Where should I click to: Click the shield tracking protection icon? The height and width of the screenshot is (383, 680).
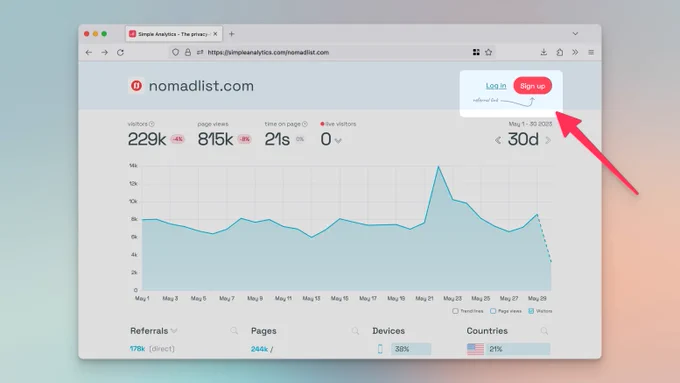click(x=175, y=52)
